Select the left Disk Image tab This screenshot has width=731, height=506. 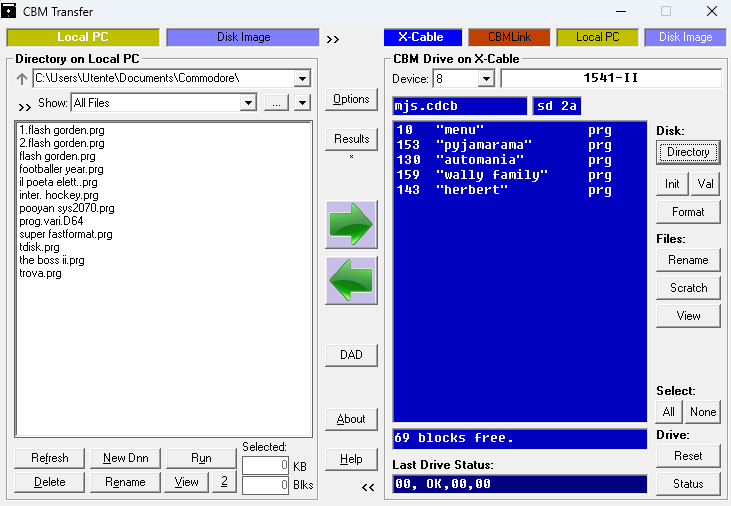243,37
